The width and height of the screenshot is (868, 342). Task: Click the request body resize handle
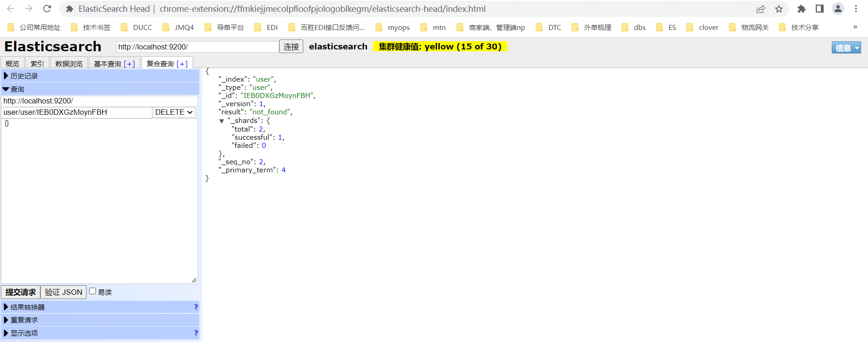(194, 280)
